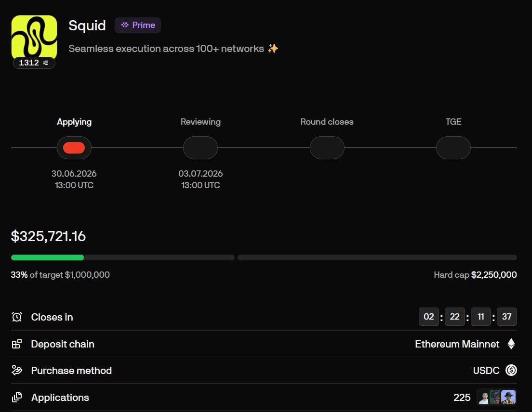The width and height of the screenshot is (532, 412).
Task: Click the $325,721.16 raised amount
Action: point(48,236)
